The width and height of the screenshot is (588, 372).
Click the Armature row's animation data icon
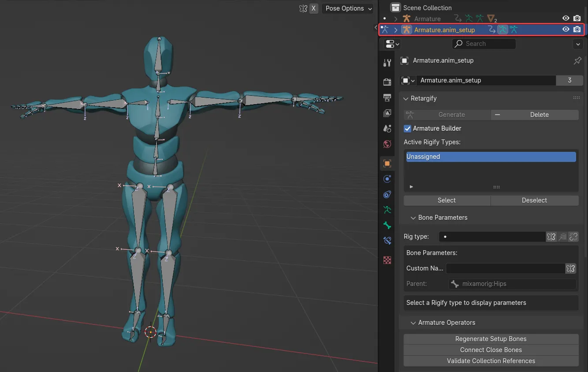coord(458,19)
